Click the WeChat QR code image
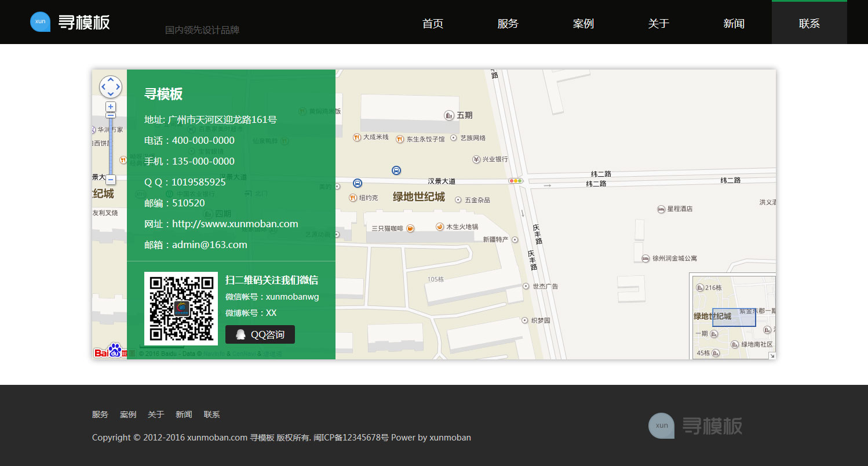Image resolution: width=868 pixels, height=466 pixels. (181, 308)
